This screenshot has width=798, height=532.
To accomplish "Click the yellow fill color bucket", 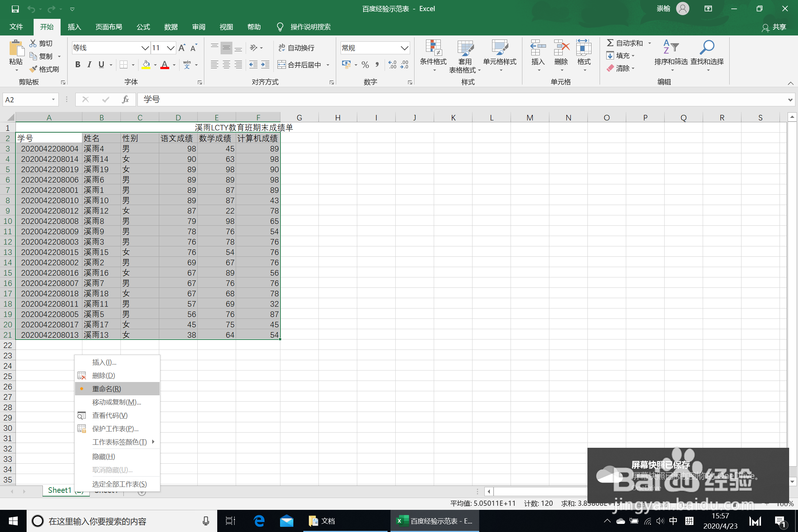I will tap(146, 65).
